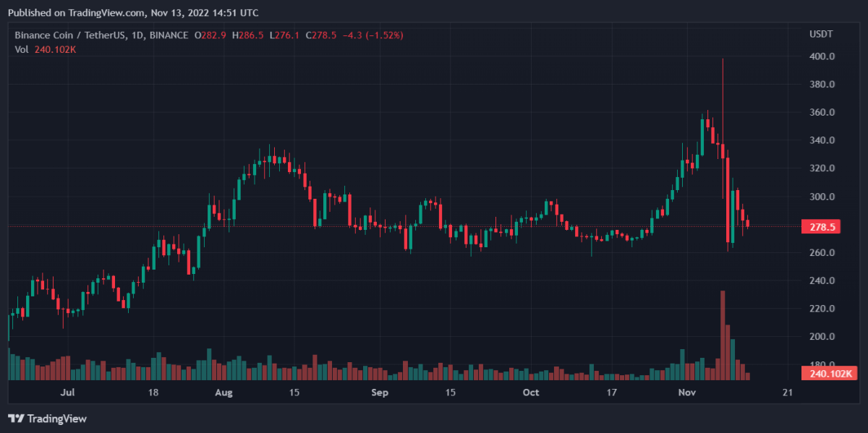Click the dotted current price line
The width and height of the screenshot is (868, 433).
tap(362, 226)
